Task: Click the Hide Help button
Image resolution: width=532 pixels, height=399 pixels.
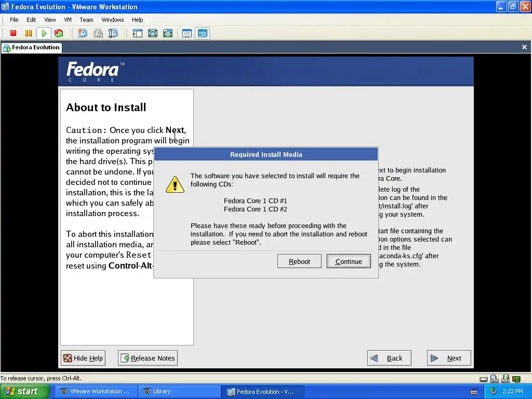Action: pyautogui.click(x=84, y=358)
